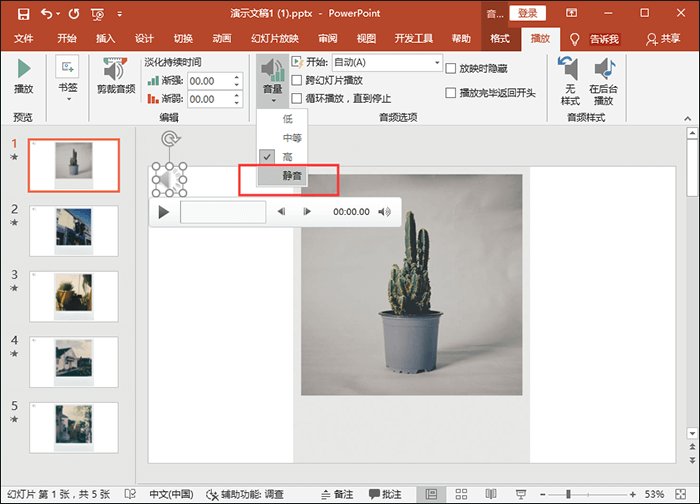Select Low (低) volume option
This screenshot has height=504, width=700.
point(288,119)
